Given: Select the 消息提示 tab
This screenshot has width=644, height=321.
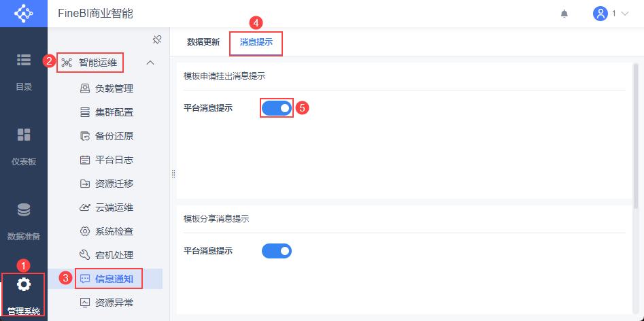Looking at the screenshot, I should (x=256, y=42).
